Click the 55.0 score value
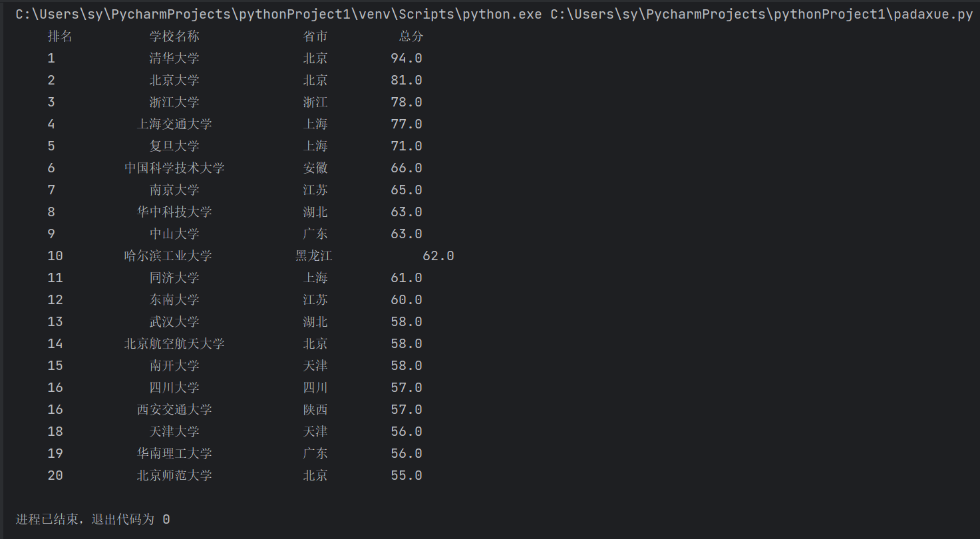This screenshot has width=980, height=539. (406, 476)
